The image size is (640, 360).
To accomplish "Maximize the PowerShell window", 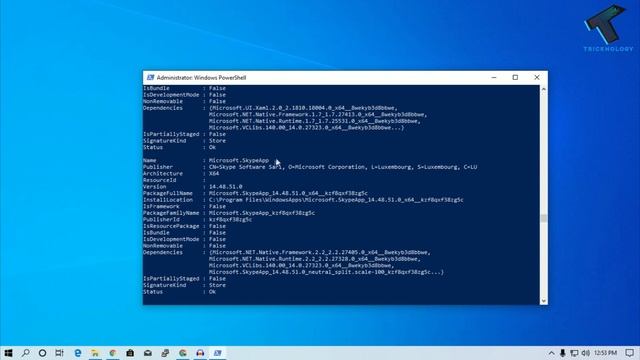I will tap(515, 78).
